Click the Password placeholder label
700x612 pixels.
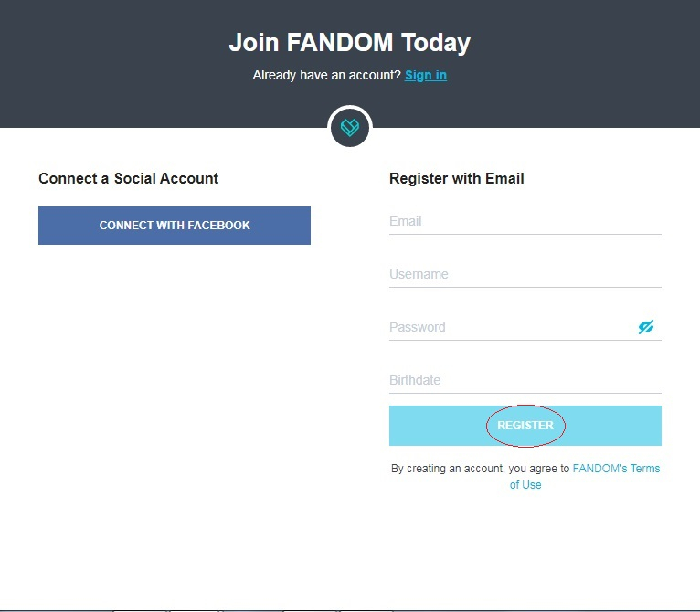418,327
